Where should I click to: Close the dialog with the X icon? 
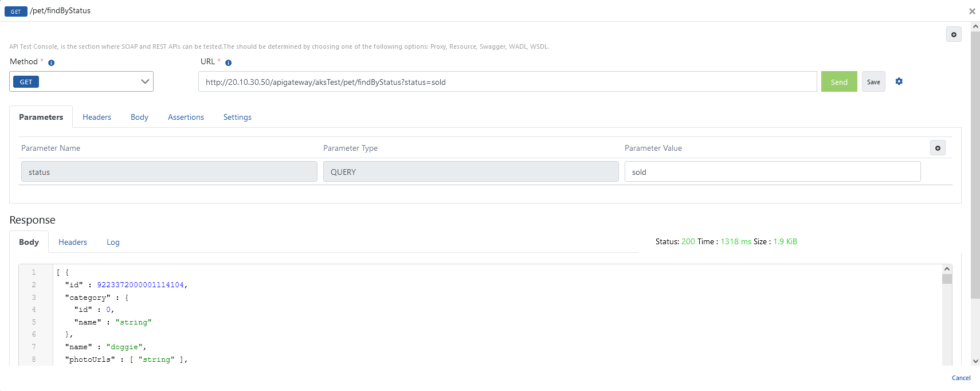(x=972, y=11)
